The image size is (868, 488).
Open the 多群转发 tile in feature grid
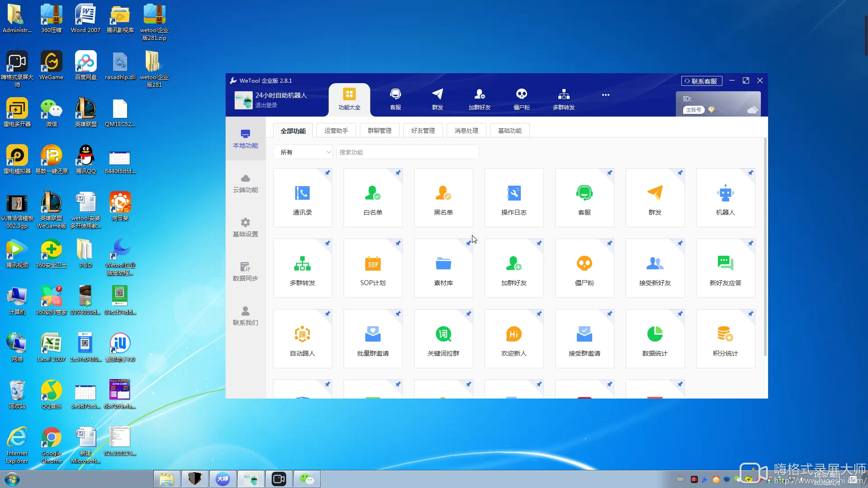[302, 268]
